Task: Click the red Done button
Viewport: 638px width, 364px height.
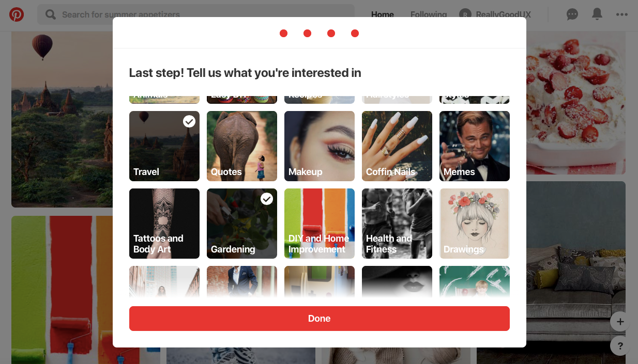Action: click(320, 319)
